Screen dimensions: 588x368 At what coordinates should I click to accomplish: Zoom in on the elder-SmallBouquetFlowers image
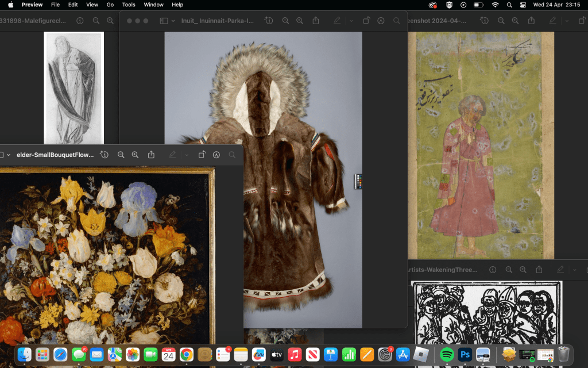coord(135,155)
